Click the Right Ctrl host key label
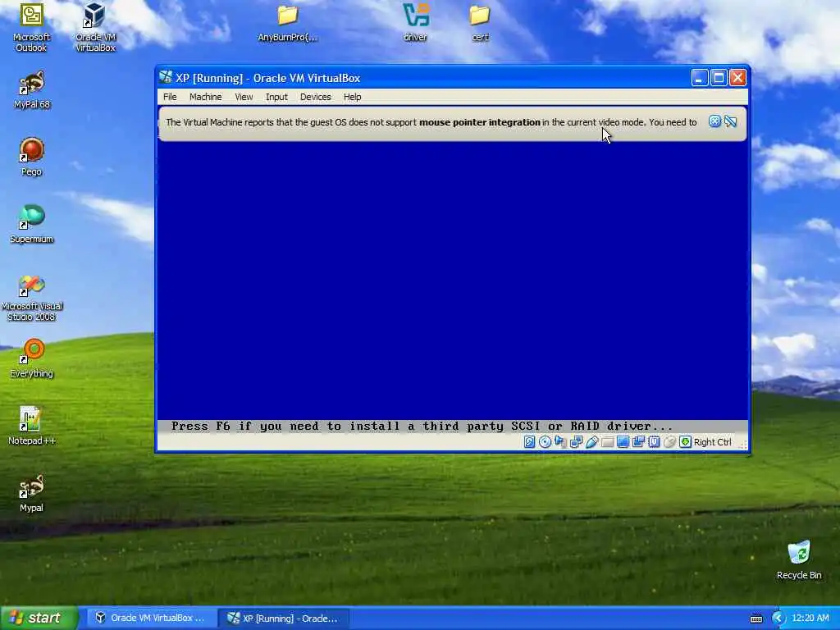This screenshot has width=840, height=630. coord(713,442)
